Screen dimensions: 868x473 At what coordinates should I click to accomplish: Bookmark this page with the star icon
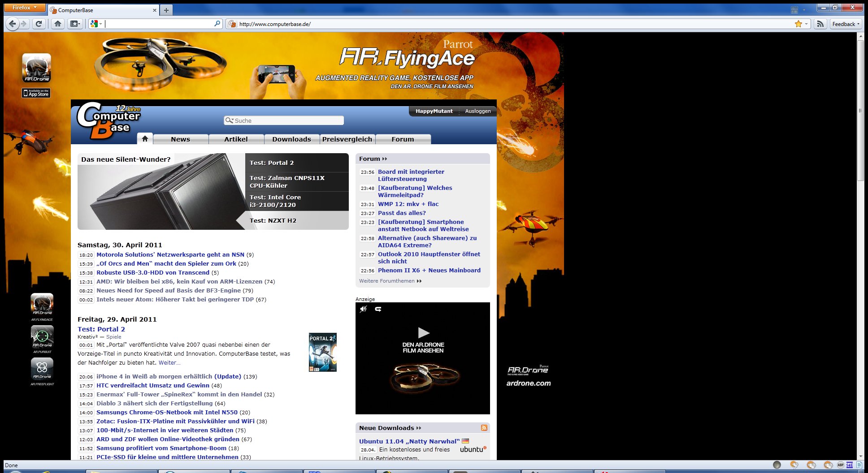click(x=798, y=24)
